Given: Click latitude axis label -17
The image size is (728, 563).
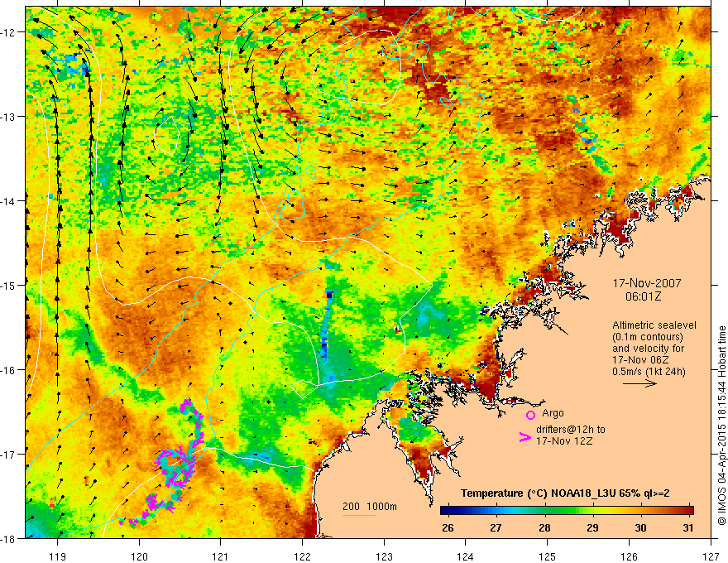Looking at the screenshot, I should tap(9, 454).
